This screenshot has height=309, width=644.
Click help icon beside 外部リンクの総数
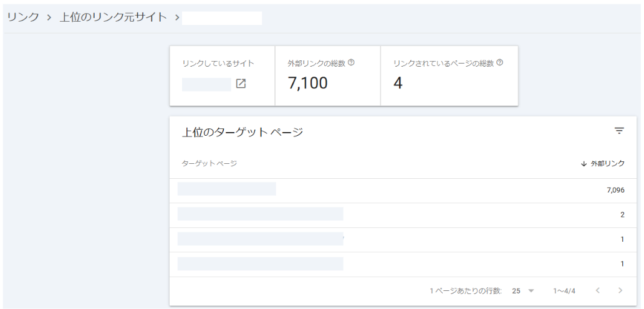[x=352, y=63]
